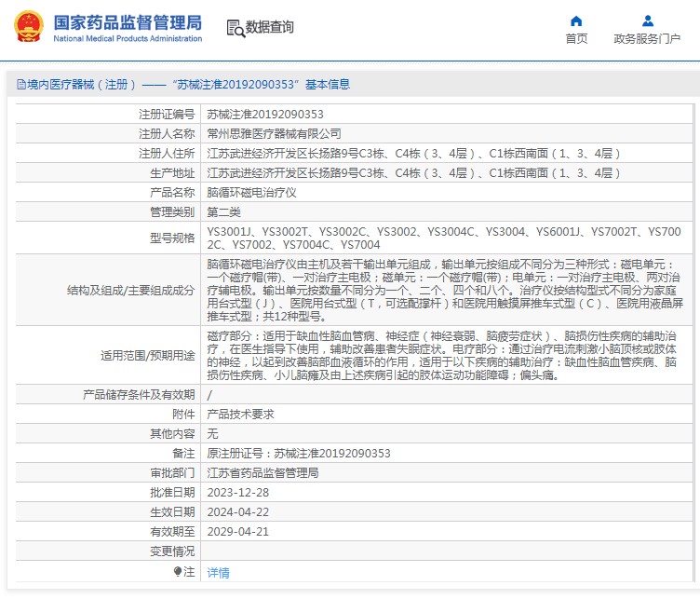Screen dimensions: 700x599
Task: Click the 注册人住所 address value
Action: coord(413,153)
